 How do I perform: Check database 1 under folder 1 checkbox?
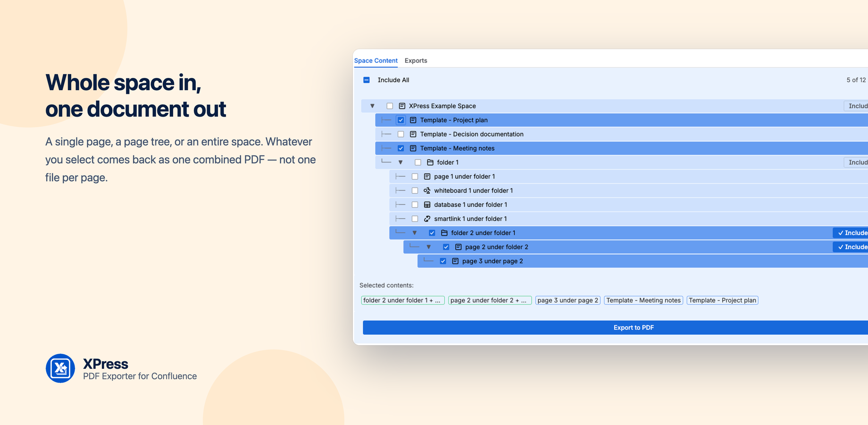pyautogui.click(x=415, y=205)
